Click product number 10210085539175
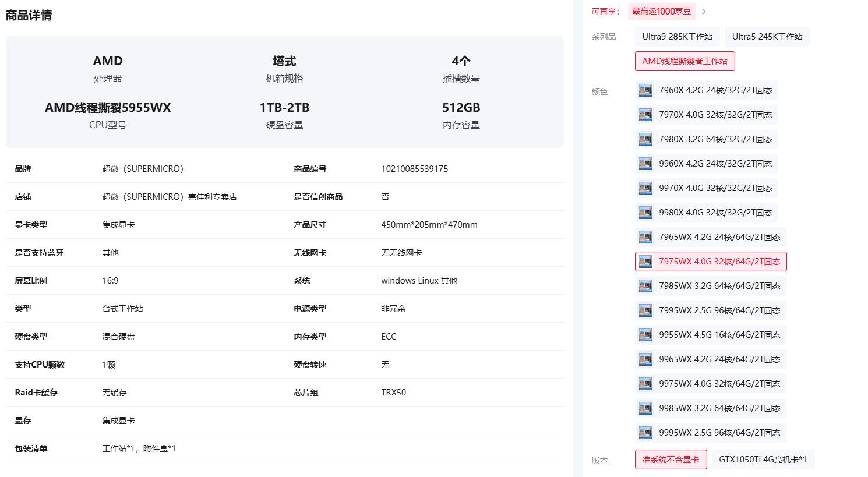 pyautogui.click(x=415, y=169)
